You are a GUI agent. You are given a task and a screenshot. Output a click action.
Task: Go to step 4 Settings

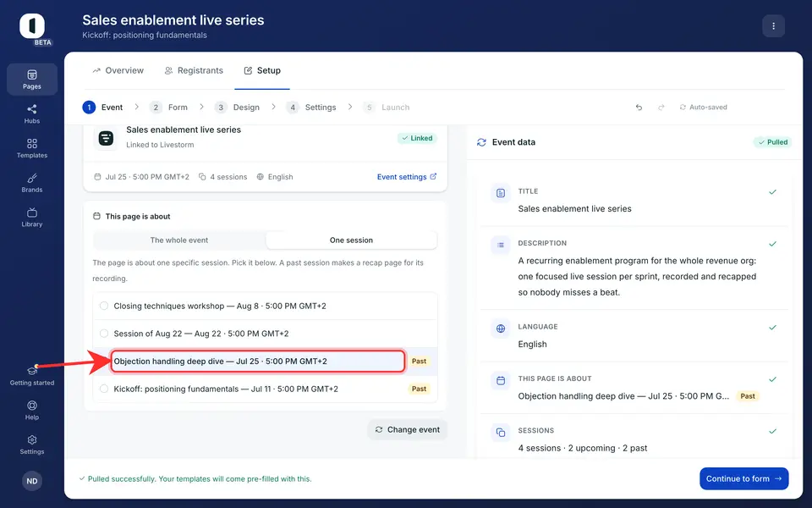(x=310, y=108)
